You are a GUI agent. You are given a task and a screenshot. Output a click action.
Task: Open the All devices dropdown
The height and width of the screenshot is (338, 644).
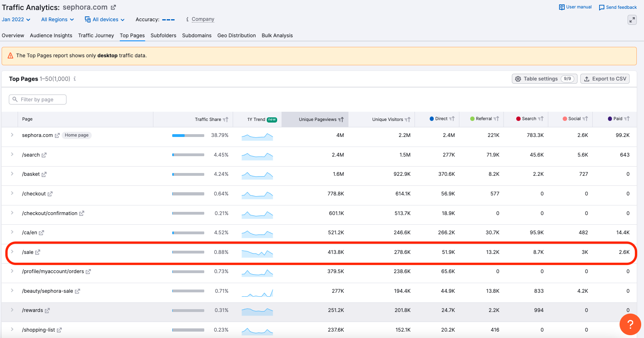[x=105, y=19]
